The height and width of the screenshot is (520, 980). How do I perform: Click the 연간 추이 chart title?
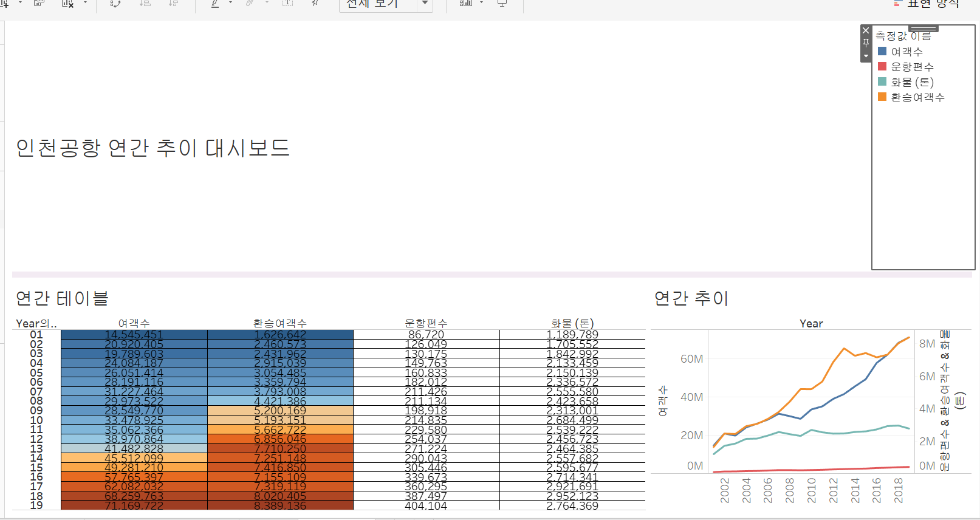tap(691, 298)
